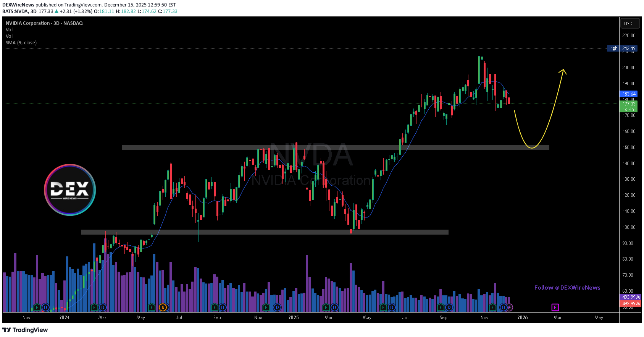Click the NVIDIA Corporation 3D NASDAQ symbol title
The image size is (644, 337).
(x=44, y=23)
